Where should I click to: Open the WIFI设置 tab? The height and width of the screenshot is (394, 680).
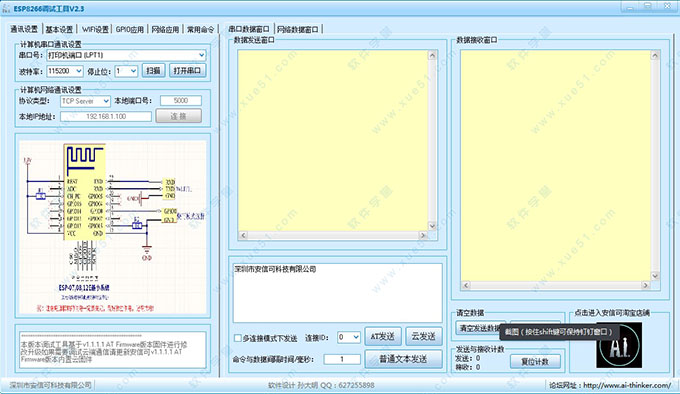tap(95, 29)
